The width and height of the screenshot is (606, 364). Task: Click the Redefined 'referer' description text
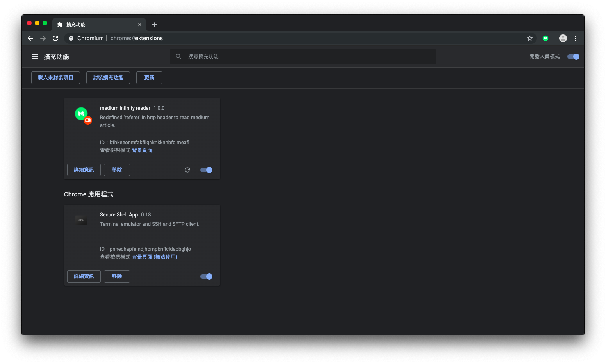(155, 121)
